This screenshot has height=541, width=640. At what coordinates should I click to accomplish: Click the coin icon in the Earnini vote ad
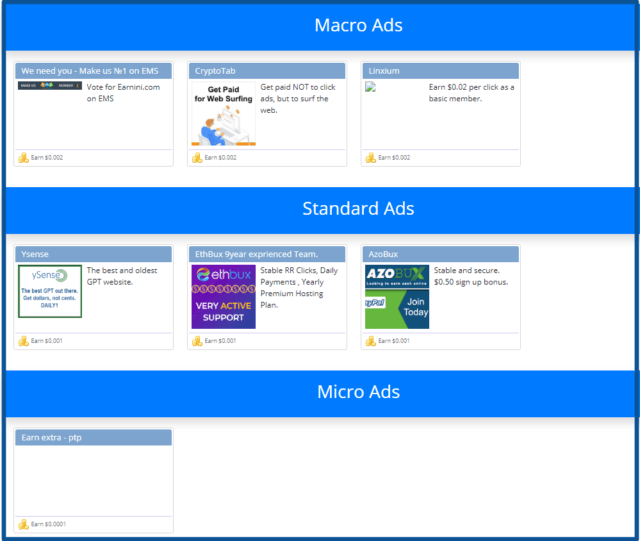(x=23, y=158)
